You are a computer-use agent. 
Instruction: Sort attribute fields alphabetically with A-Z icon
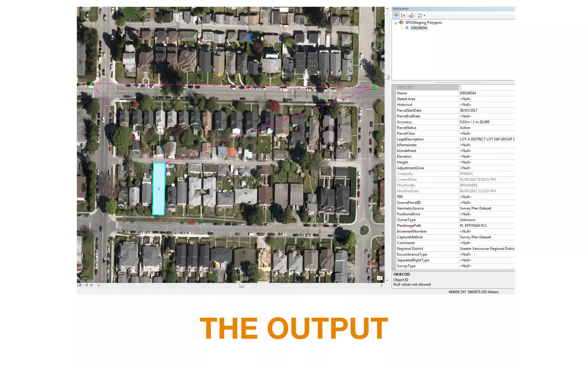click(403, 15)
